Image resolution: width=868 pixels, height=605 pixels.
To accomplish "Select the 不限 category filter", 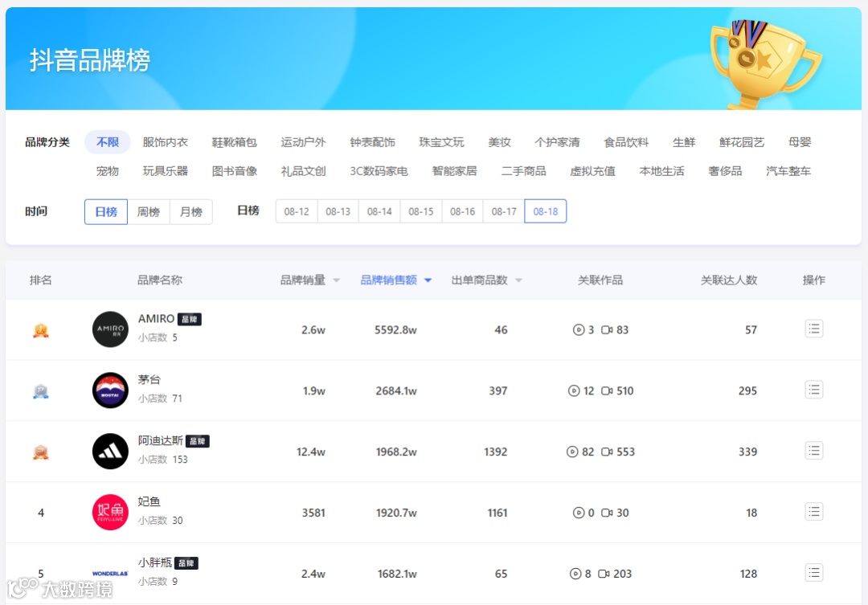I will click(x=108, y=142).
